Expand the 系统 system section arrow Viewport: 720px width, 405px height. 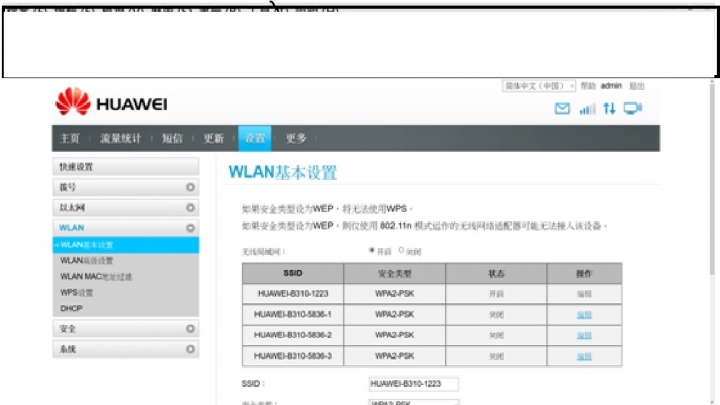(190, 349)
